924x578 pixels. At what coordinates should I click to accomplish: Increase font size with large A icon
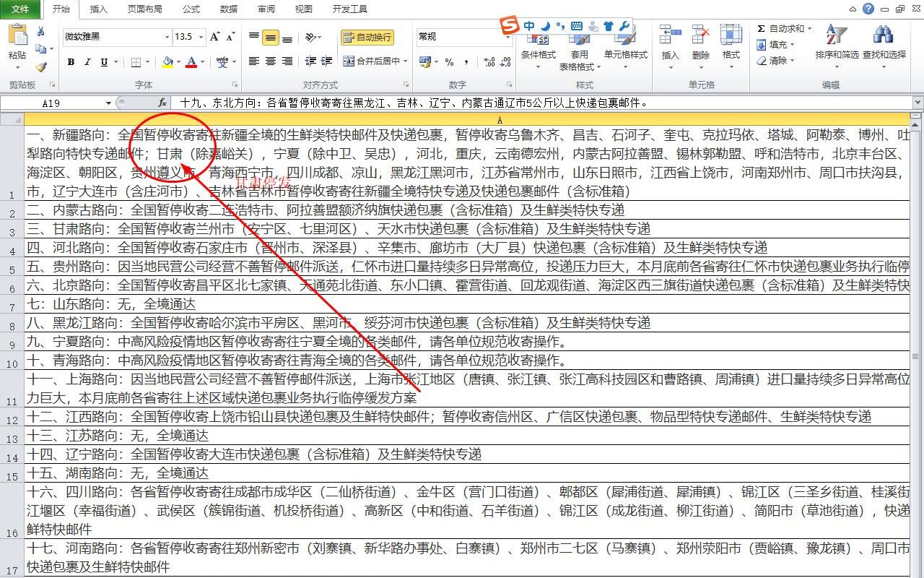point(215,36)
